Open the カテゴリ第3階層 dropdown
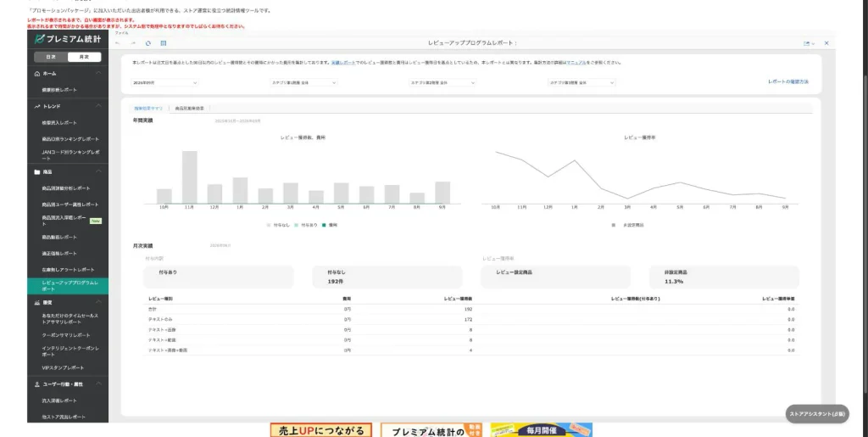The height and width of the screenshot is (437, 868). click(x=581, y=82)
